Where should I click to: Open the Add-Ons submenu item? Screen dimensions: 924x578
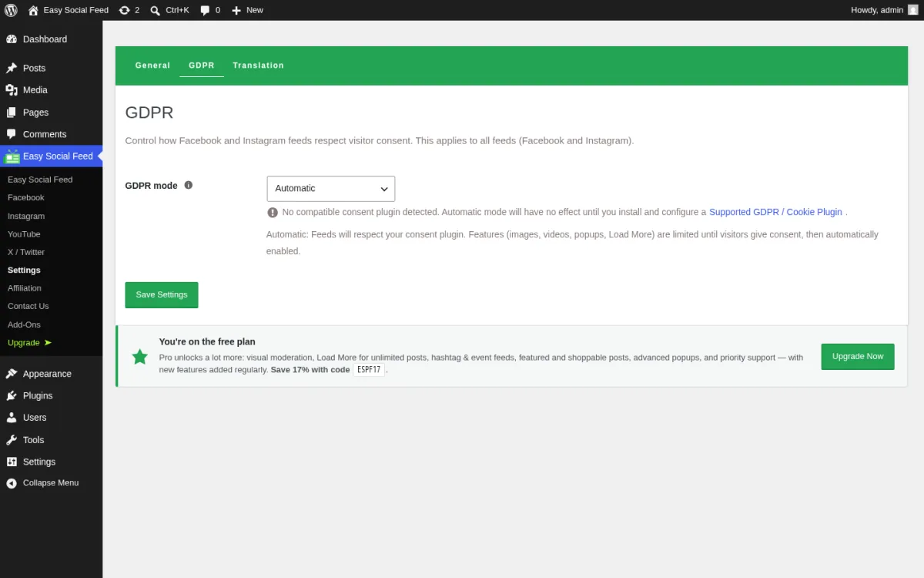pos(24,324)
